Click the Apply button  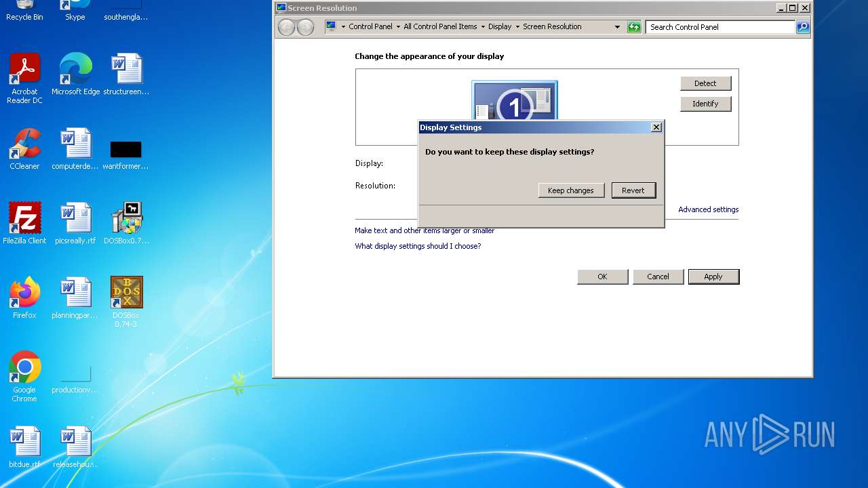[713, 277]
